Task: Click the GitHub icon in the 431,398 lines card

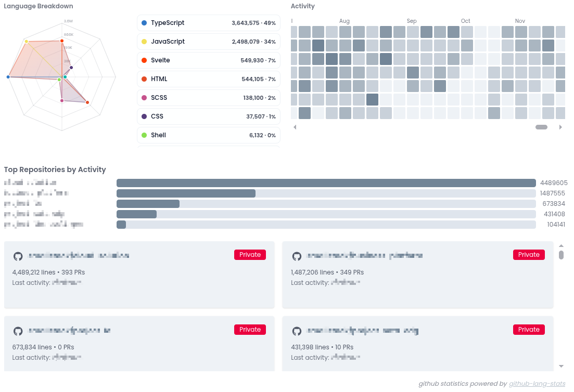Action: tap(297, 331)
